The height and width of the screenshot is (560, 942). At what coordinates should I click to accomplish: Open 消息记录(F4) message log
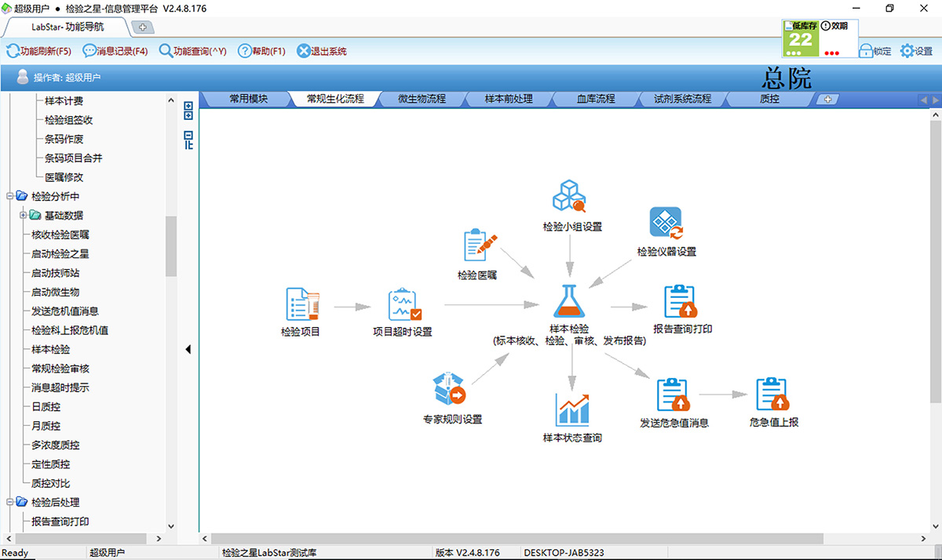[115, 51]
